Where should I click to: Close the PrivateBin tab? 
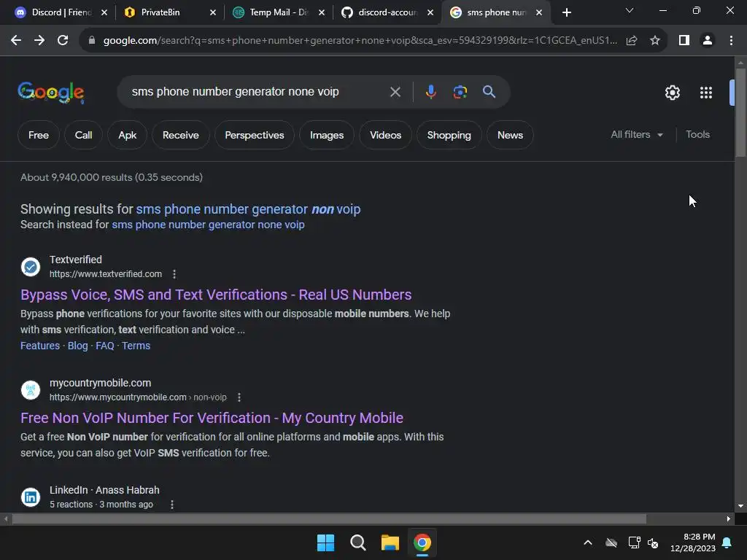pyautogui.click(x=213, y=13)
